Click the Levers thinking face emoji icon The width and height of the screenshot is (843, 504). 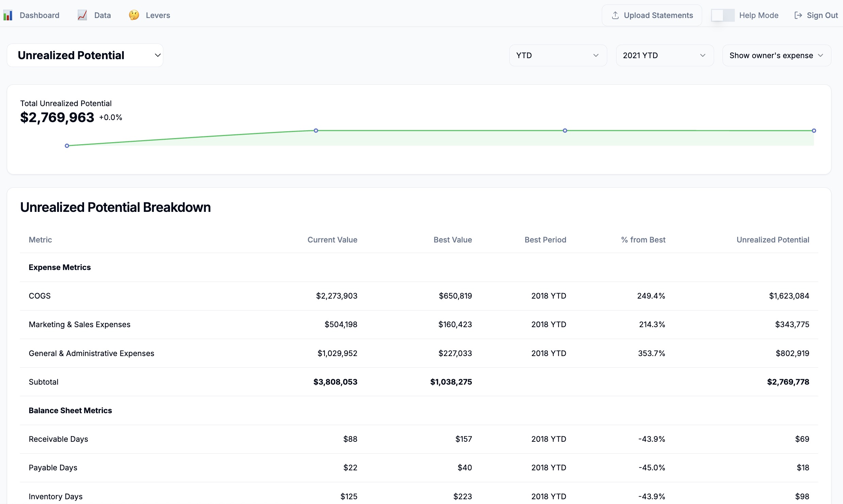pos(134,15)
